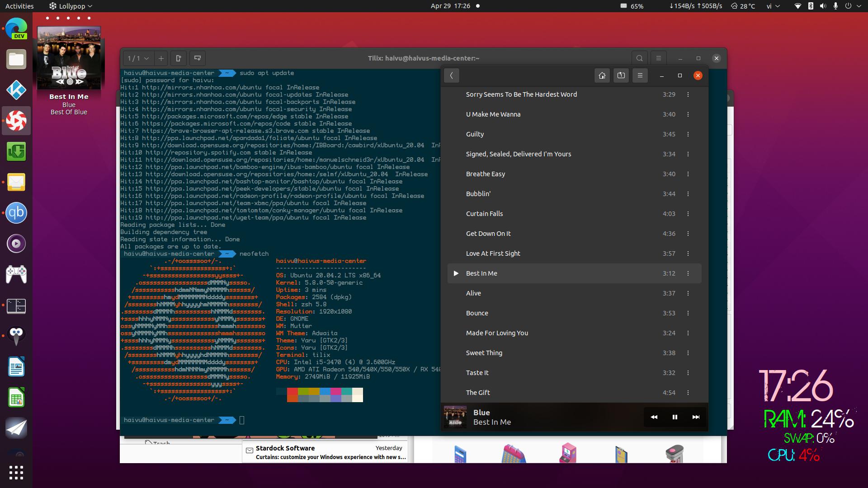Open the Files manager from the dock

(16, 59)
